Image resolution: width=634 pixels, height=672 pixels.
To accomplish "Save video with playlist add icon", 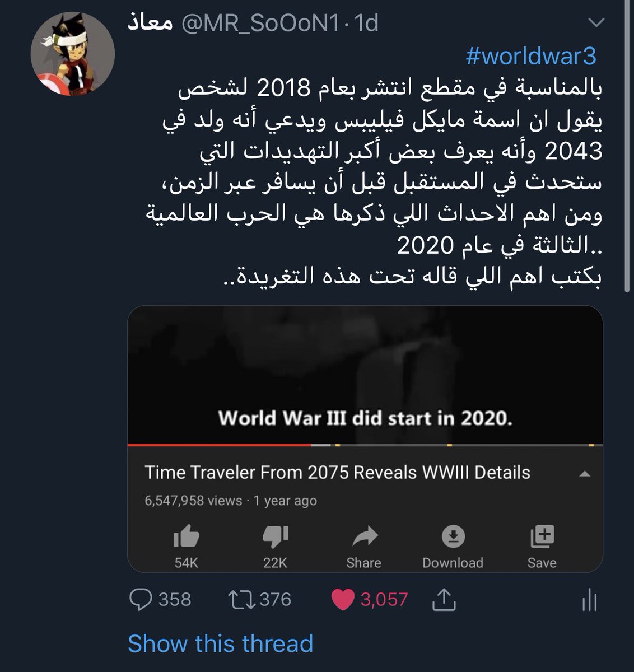I will [x=542, y=537].
